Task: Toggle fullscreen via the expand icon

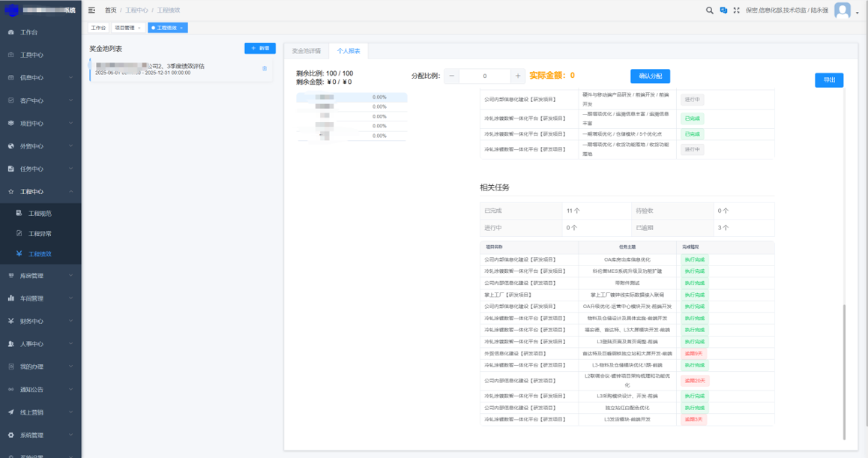Action: (x=736, y=10)
